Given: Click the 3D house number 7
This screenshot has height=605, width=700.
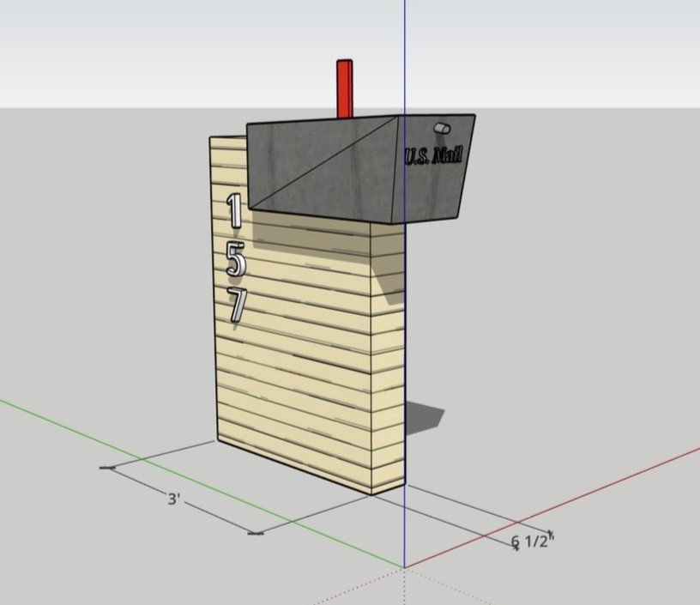Looking at the screenshot, I should [x=237, y=306].
